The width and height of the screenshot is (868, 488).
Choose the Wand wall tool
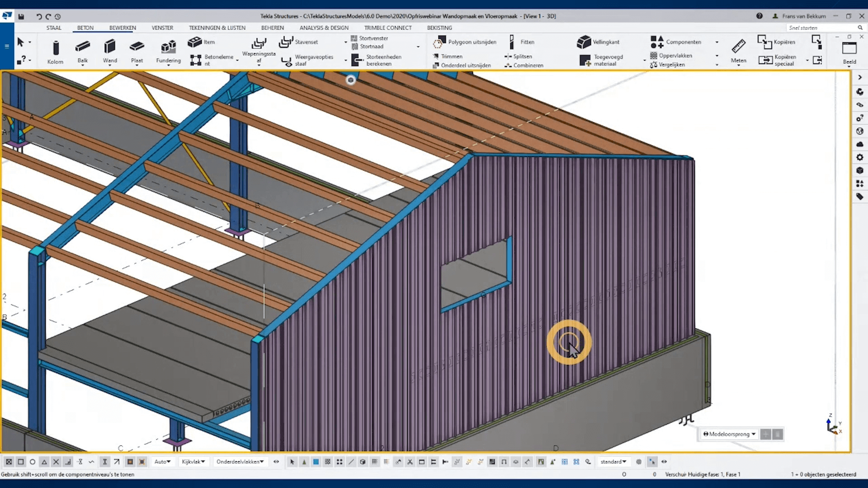coord(109,47)
